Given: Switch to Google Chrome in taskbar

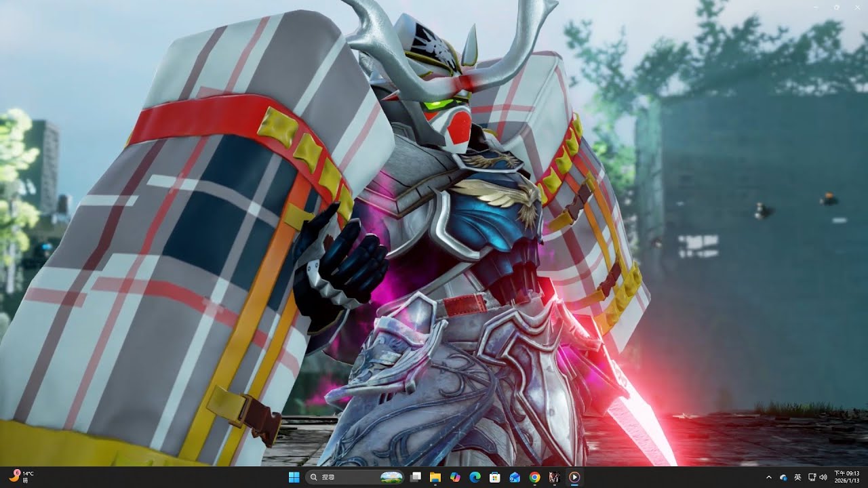Looking at the screenshot, I should 534,477.
